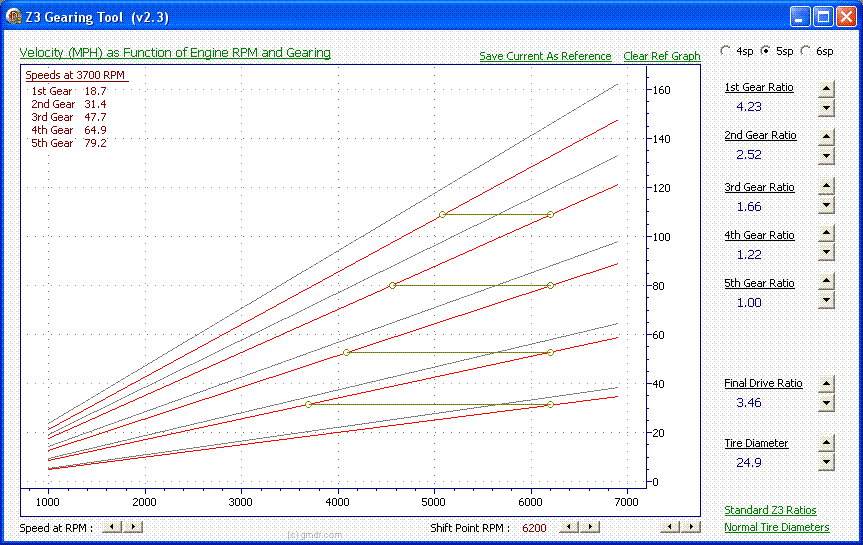Click the Z3 Gearing Tool title bar icon
863x545 pixels.
[14, 16]
